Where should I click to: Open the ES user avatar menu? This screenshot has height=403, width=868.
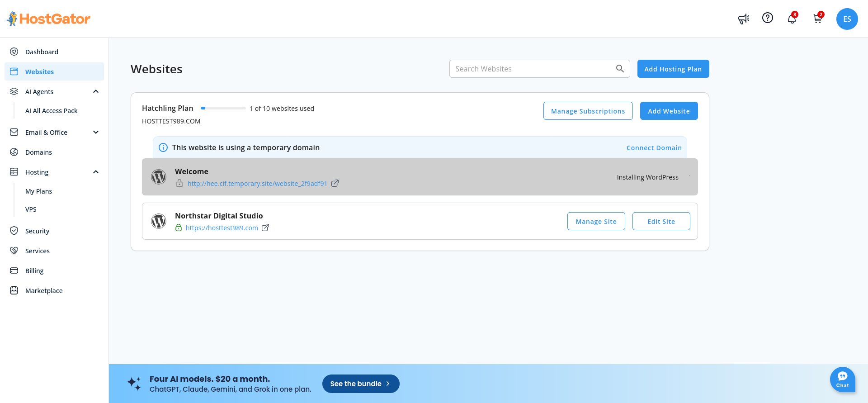click(847, 19)
